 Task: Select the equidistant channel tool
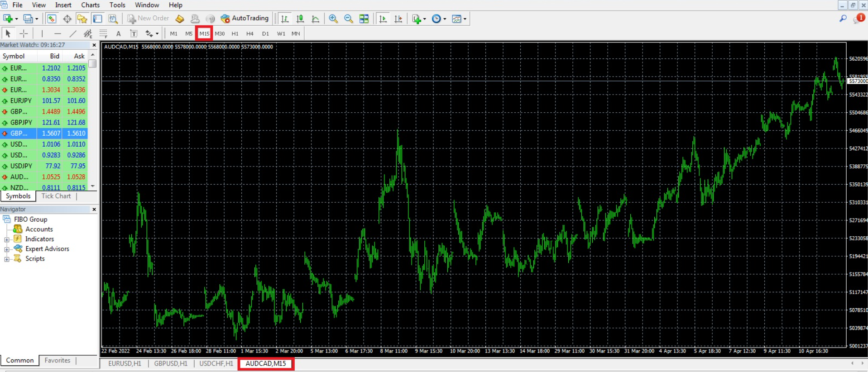tap(88, 33)
